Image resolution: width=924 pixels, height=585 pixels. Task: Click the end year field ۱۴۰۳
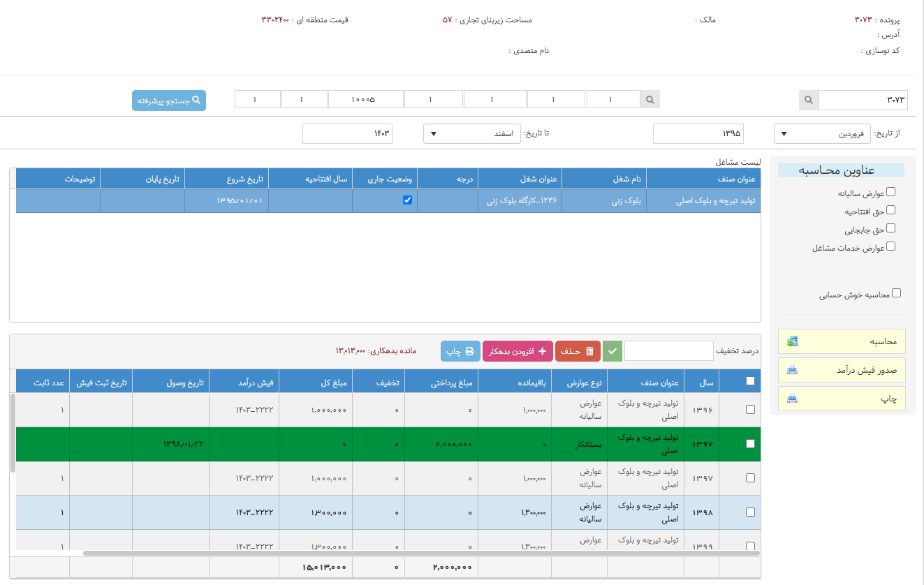point(347,133)
